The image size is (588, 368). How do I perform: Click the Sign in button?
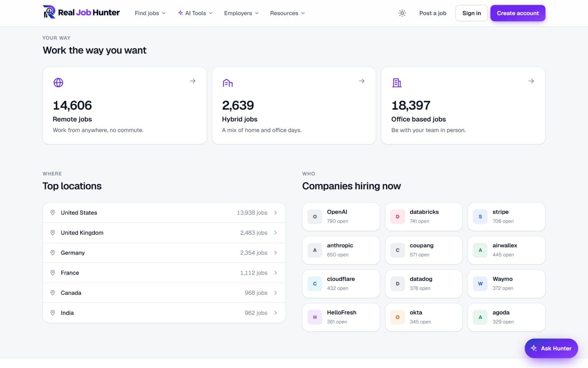(472, 13)
